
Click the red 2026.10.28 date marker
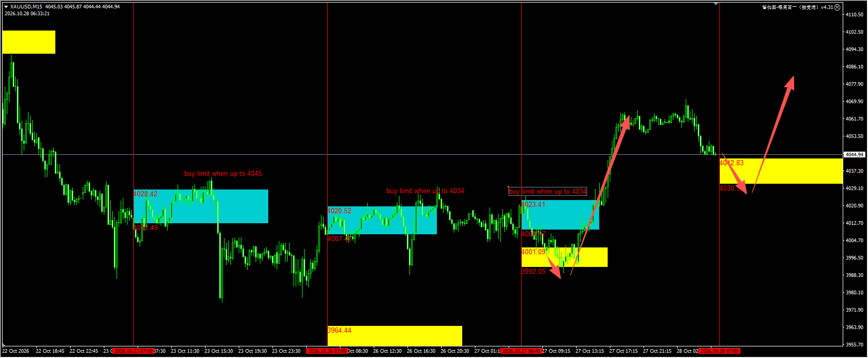[719, 351]
